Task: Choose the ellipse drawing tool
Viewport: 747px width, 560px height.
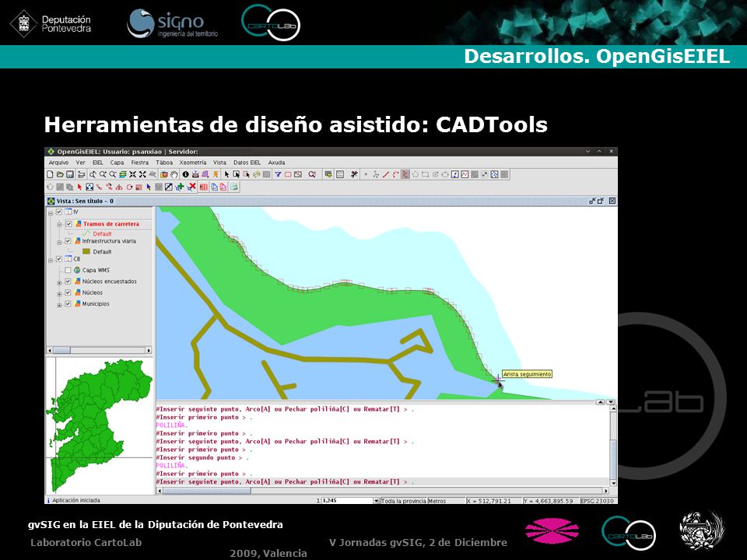Action: click(x=445, y=174)
